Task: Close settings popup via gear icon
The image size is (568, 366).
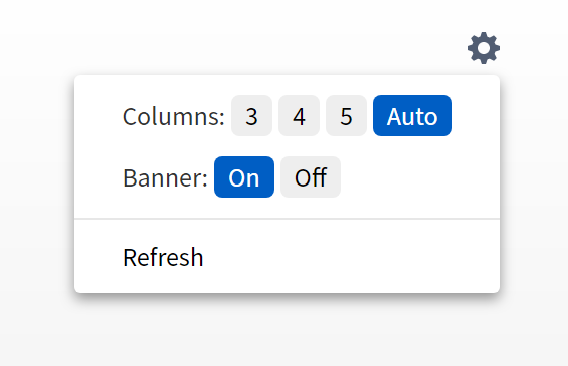Action: 484,48
